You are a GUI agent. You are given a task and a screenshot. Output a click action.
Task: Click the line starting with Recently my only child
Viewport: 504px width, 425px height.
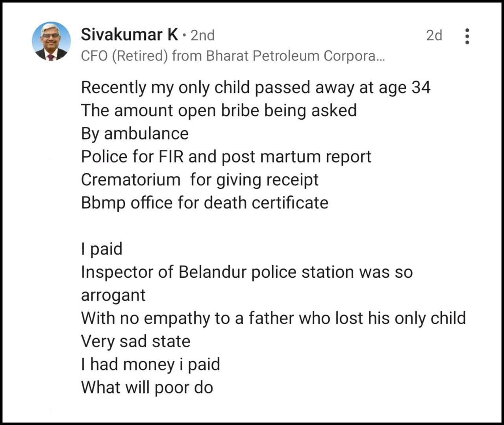[256, 87]
